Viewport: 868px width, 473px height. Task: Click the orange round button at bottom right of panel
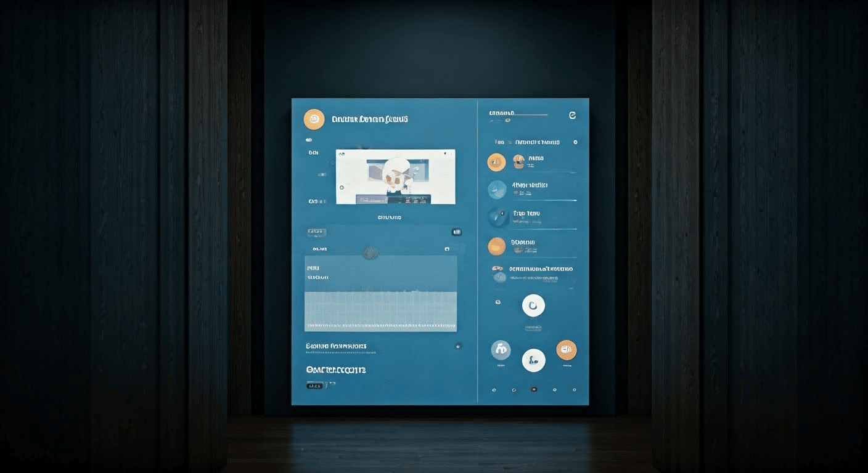pyautogui.click(x=566, y=350)
